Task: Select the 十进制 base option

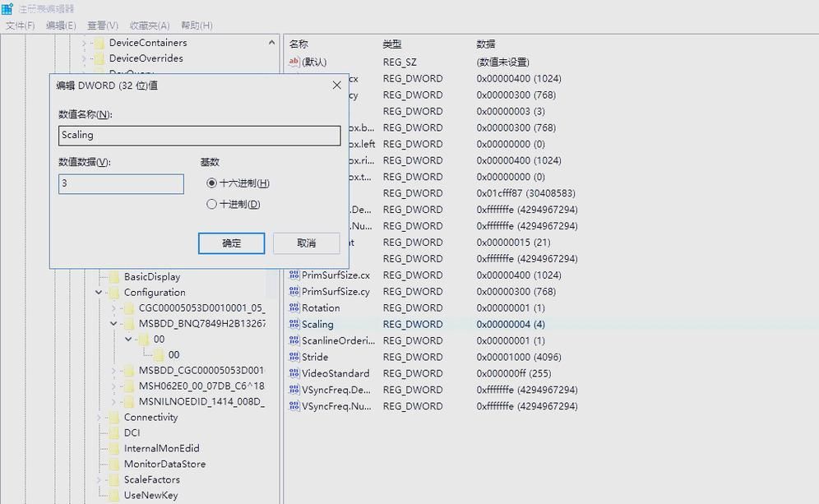Action: click(212, 203)
